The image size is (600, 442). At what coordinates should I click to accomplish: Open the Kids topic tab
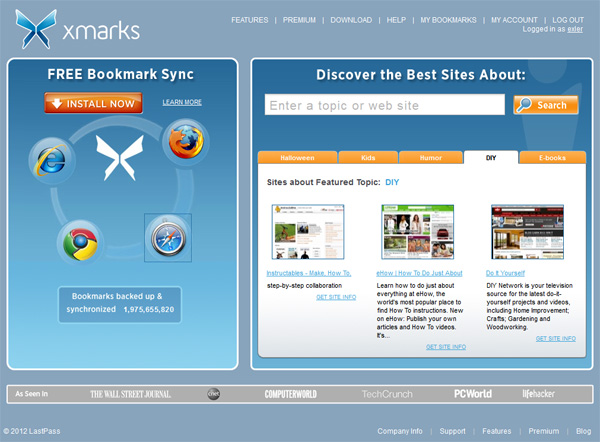coord(367,158)
